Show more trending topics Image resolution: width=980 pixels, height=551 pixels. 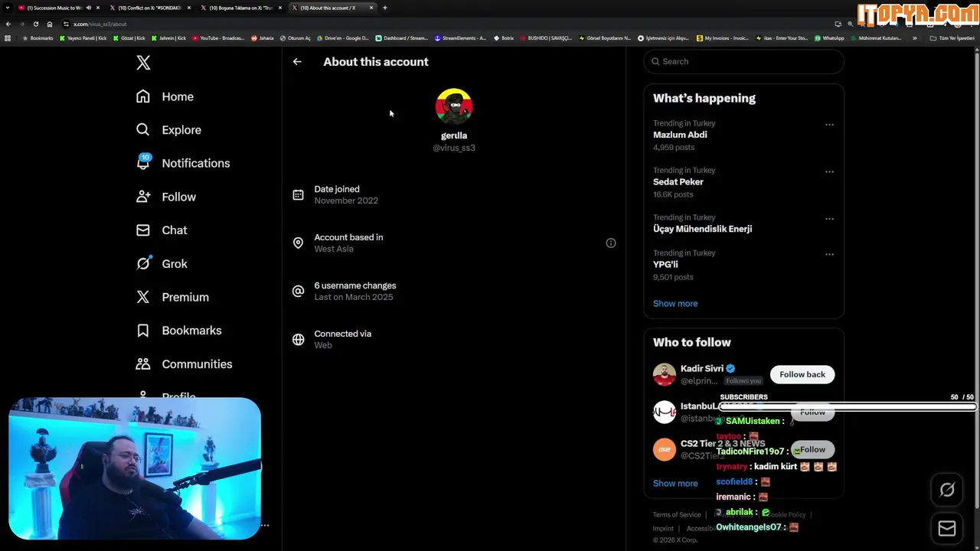coord(675,304)
